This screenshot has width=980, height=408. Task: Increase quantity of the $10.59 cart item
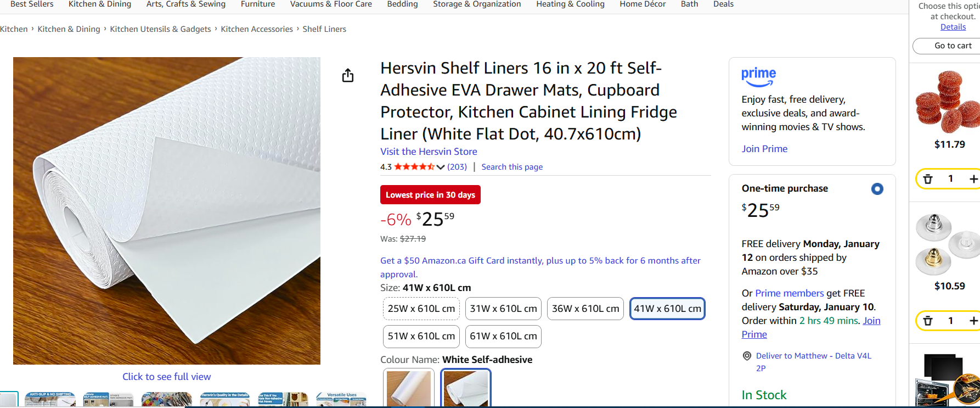coord(973,321)
